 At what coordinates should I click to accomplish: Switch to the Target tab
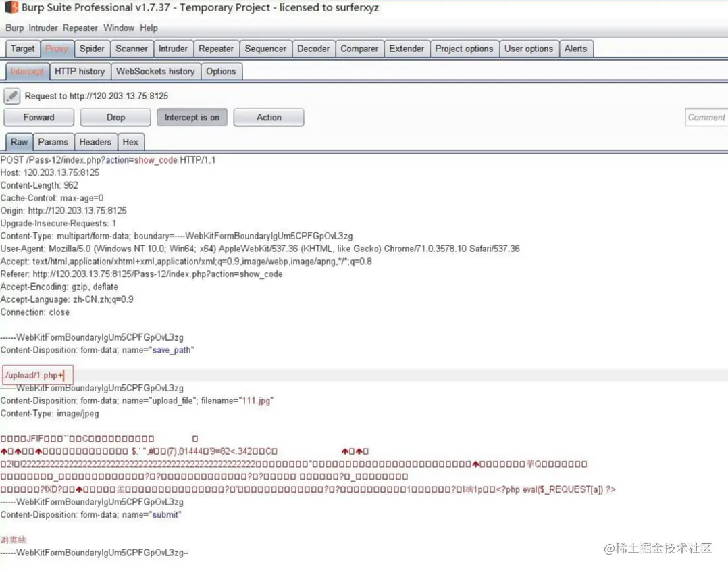coord(23,49)
